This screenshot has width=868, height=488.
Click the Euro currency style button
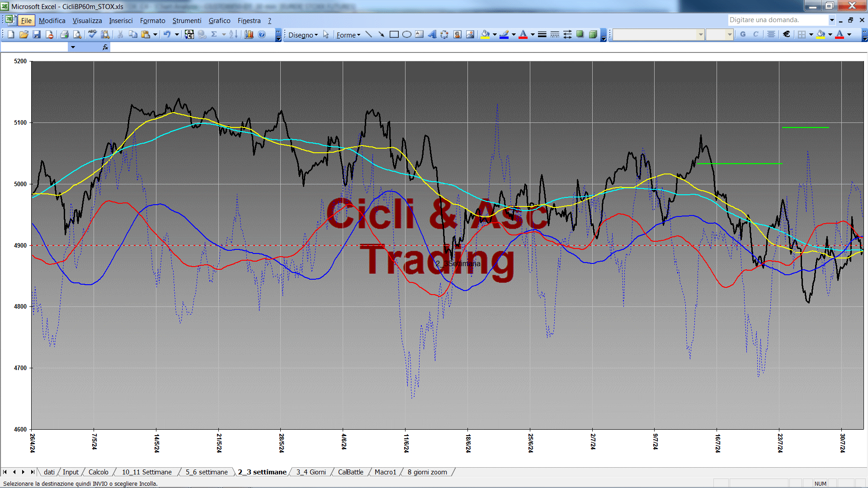click(787, 34)
